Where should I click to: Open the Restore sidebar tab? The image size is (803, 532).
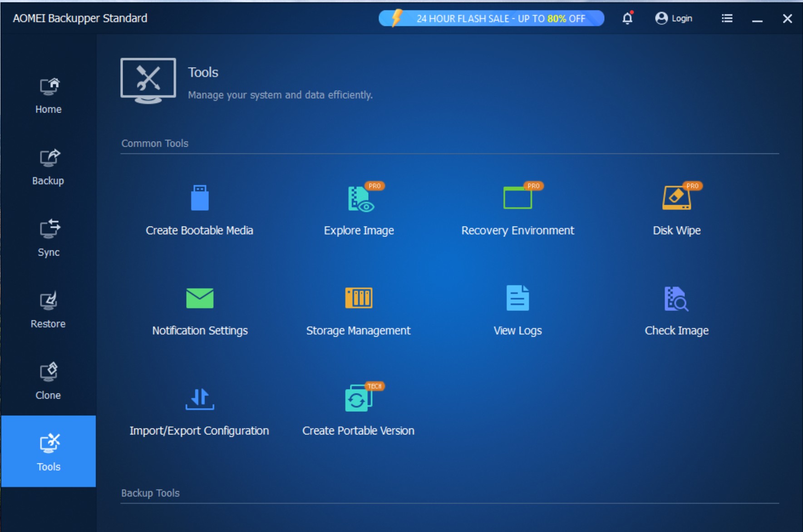tap(49, 310)
